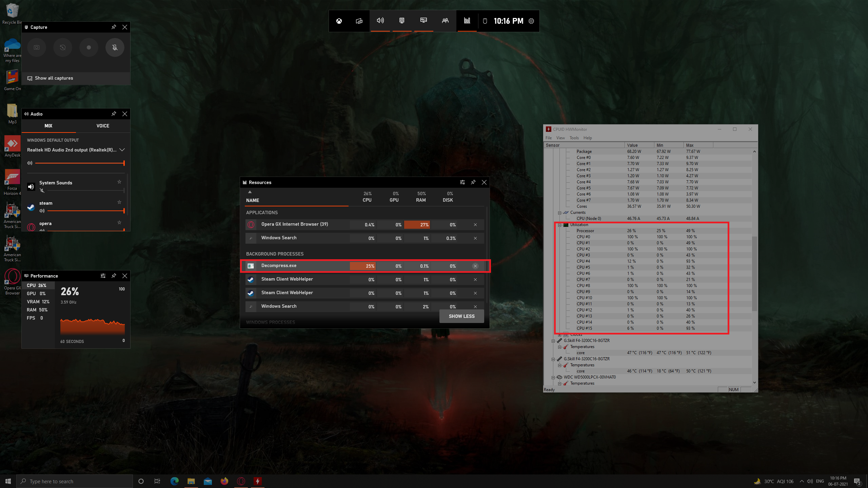Toggle the Resources widget from Game Bar toolbar
The height and width of the screenshot is (488, 868).
tap(467, 21)
